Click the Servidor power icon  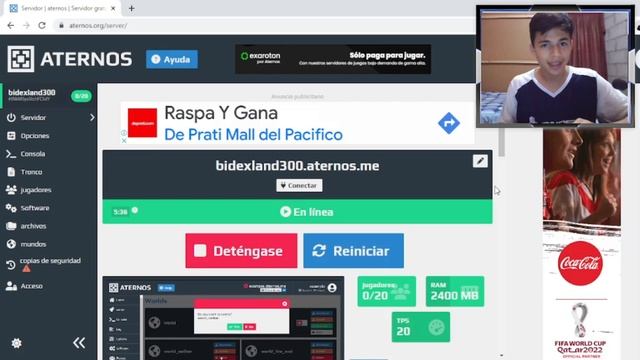point(11,118)
